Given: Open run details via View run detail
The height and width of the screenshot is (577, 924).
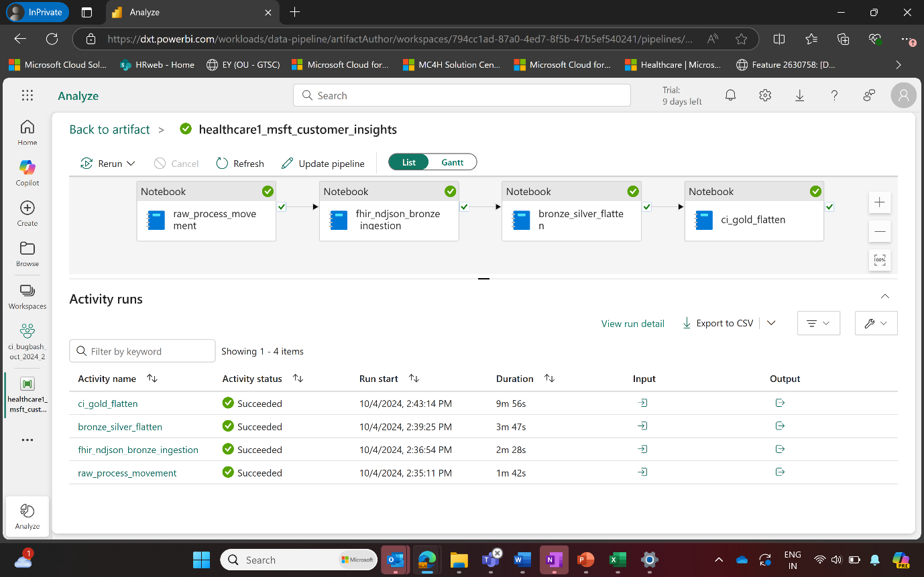Looking at the screenshot, I should coord(632,323).
